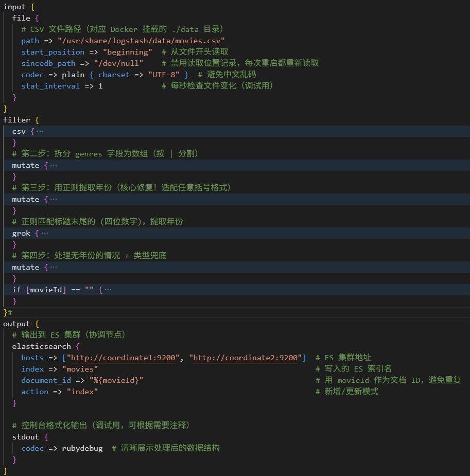
Task: Click the 'charset' option
Action: pyautogui.click(x=114, y=75)
